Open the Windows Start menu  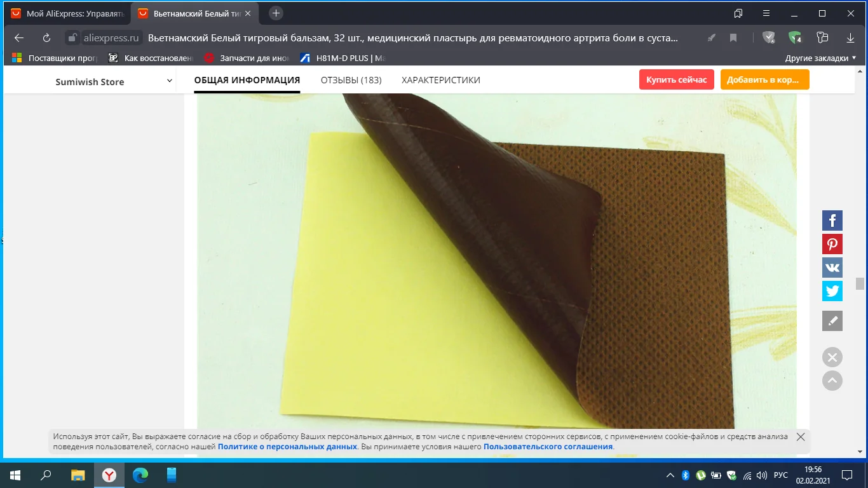(x=15, y=475)
